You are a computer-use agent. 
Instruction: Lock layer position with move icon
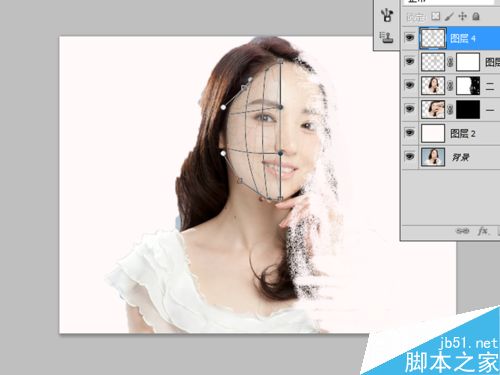point(463,16)
